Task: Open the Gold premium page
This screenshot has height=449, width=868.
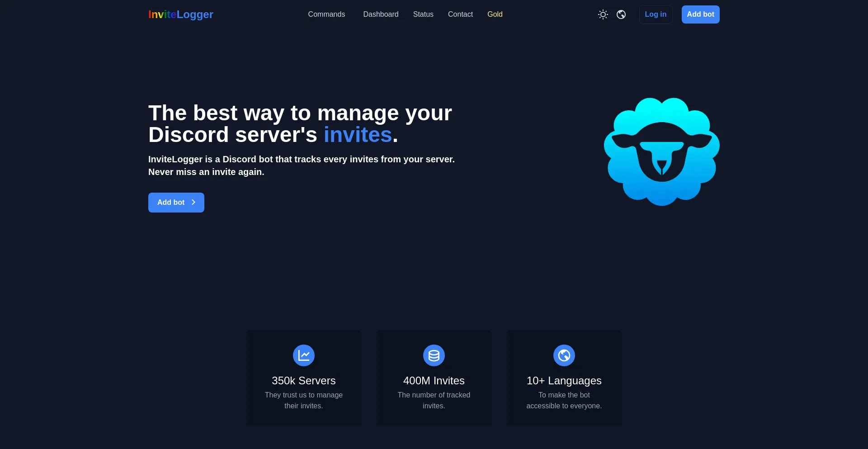Action: click(x=495, y=14)
